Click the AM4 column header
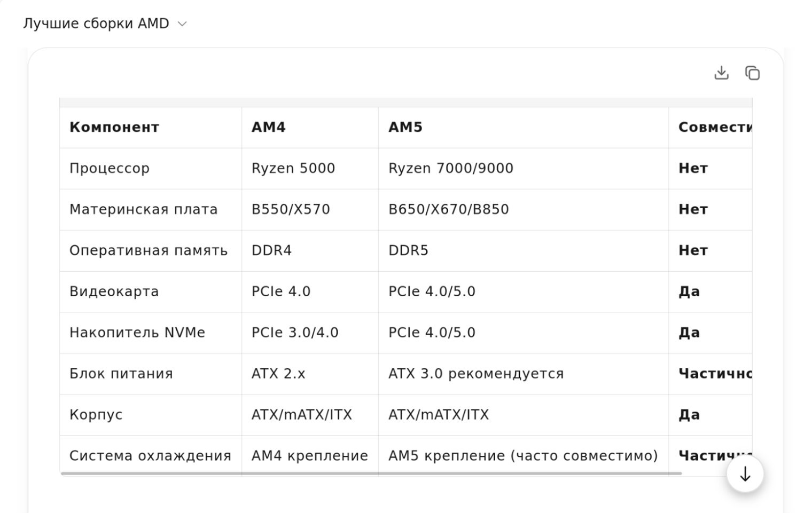 pyautogui.click(x=268, y=127)
